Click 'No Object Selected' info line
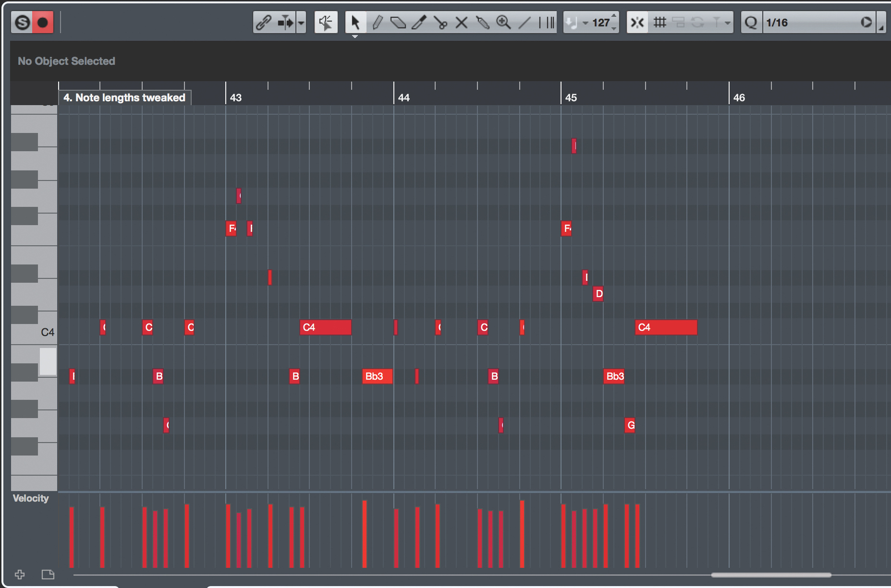Image resolution: width=891 pixels, height=588 pixels. click(x=66, y=61)
